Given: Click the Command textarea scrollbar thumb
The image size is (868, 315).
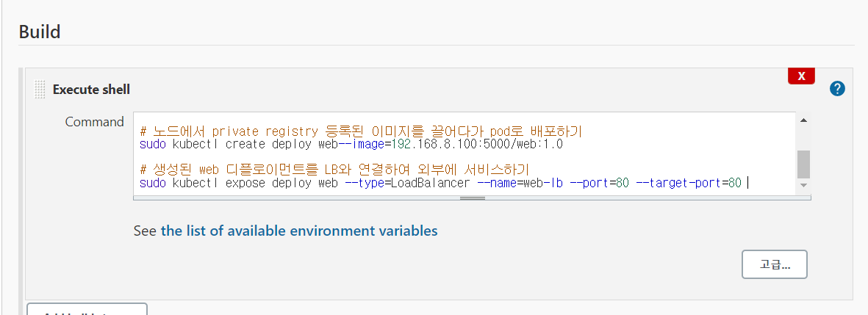Looking at the screenshot, I should click(803, 164).
